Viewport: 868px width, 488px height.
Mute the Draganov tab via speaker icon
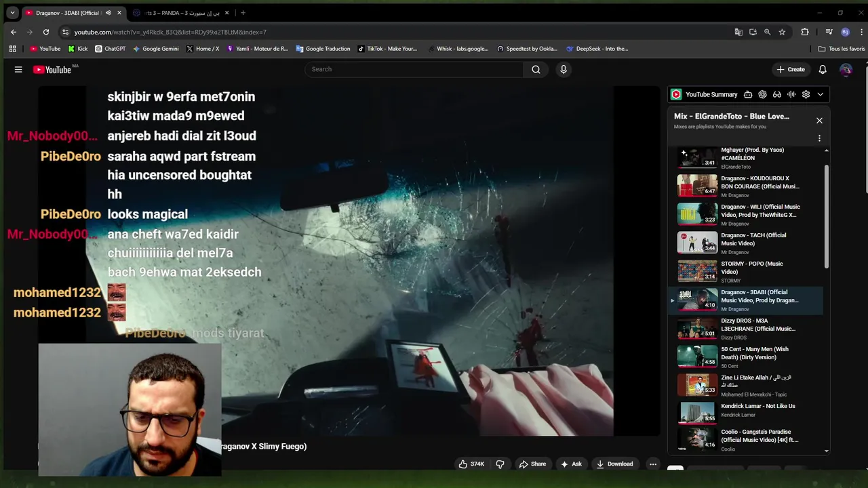[108, 13]
